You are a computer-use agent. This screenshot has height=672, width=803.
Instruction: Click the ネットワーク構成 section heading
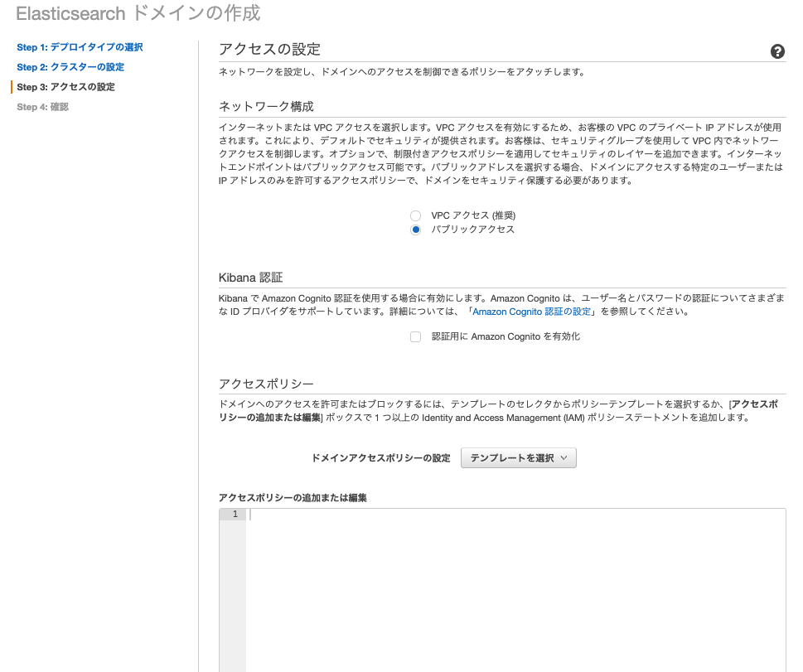tap(266, 107)
